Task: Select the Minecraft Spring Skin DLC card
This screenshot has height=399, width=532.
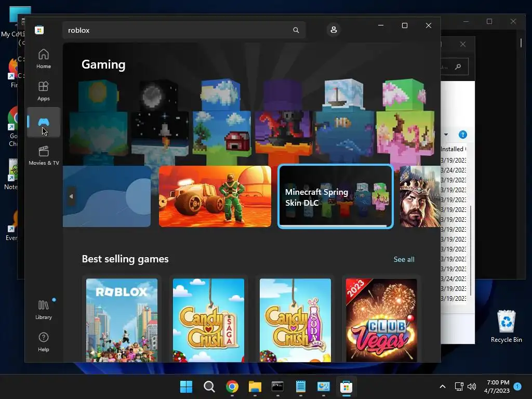Action: coord(336,196)
